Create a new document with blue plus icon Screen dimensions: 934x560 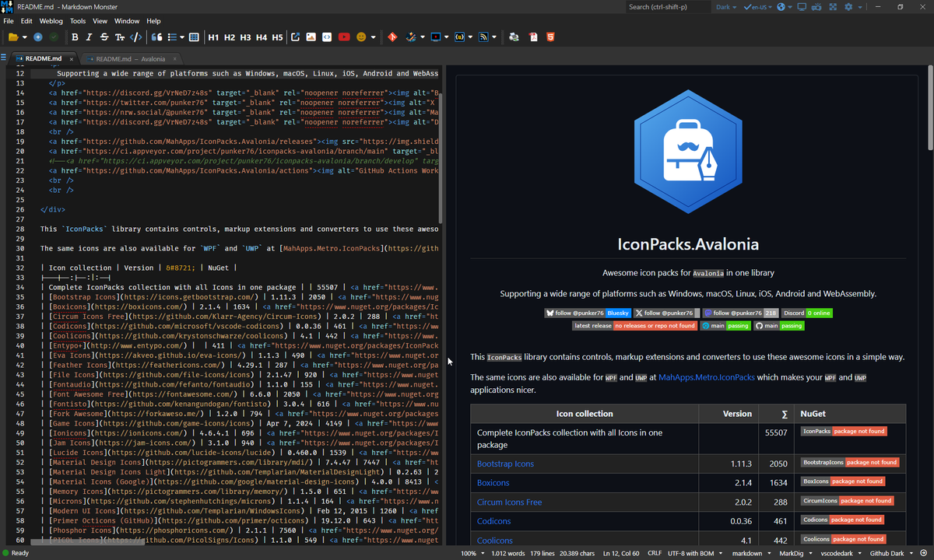coord(37,37)
